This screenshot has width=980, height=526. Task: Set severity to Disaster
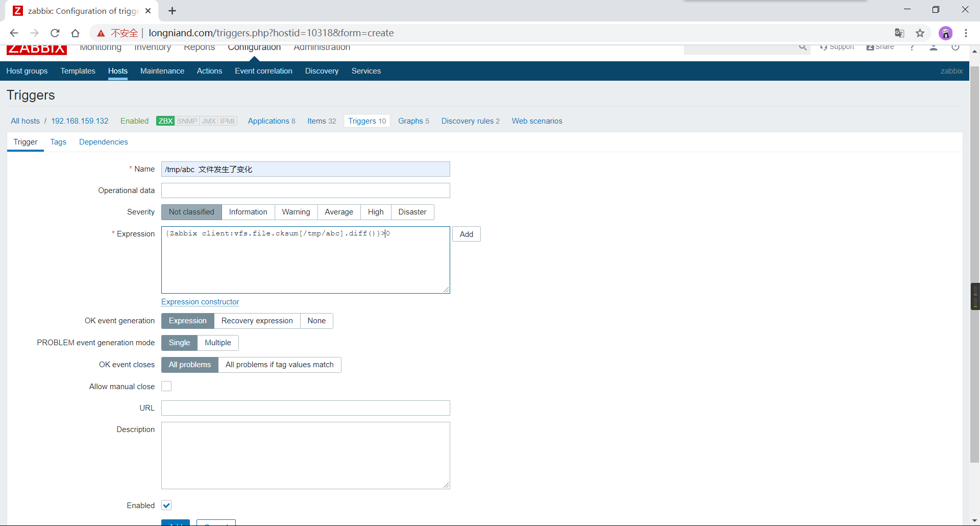[412, 212]
